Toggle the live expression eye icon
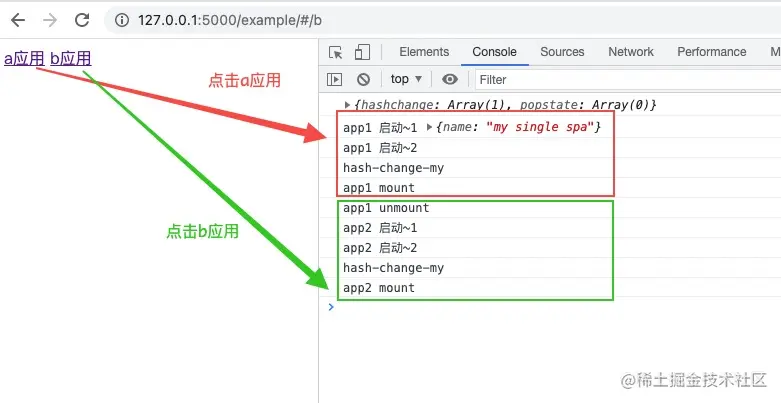Screen dimensions: 781x403 pyautogui.click(x=450, y=79)
